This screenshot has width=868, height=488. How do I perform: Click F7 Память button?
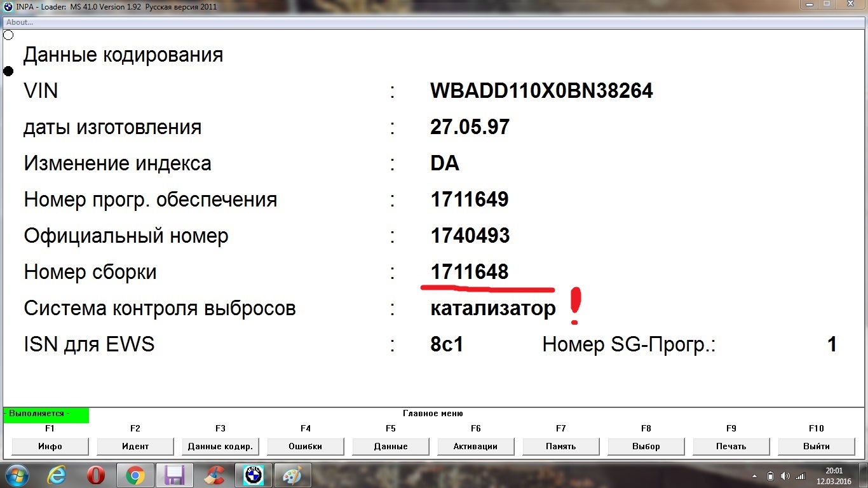(561, 446)
